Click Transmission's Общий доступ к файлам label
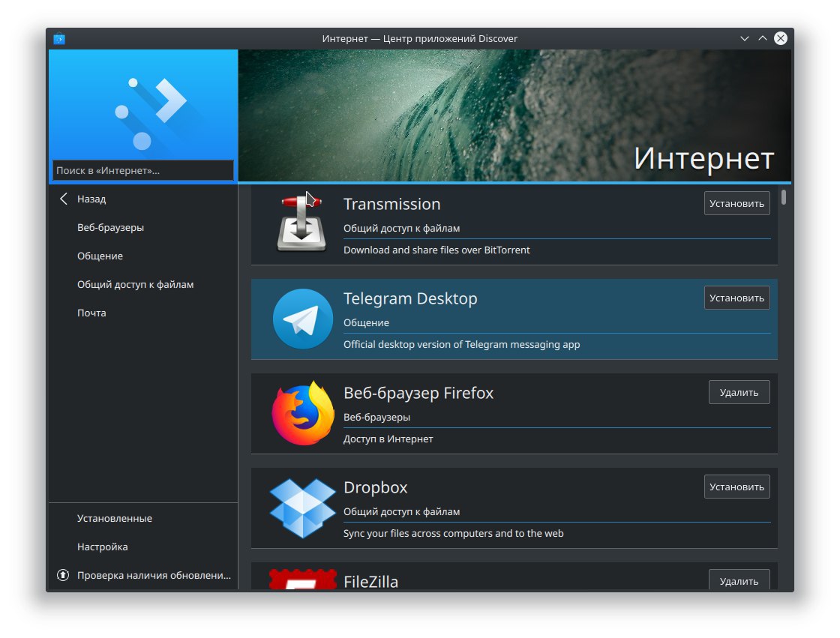The width and height of the screenshot is (840, 638). coord(402,228)
